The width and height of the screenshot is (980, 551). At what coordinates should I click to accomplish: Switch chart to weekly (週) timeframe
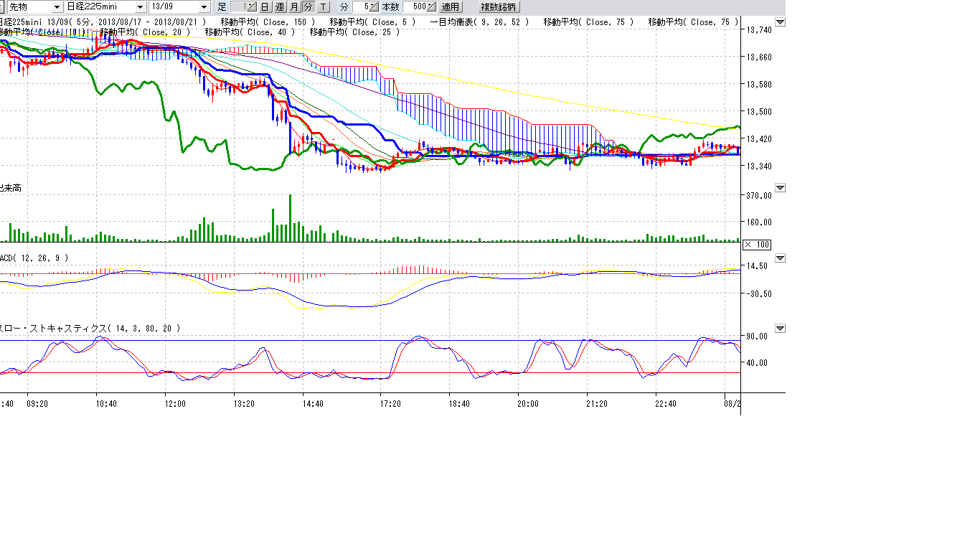(279, 7)
